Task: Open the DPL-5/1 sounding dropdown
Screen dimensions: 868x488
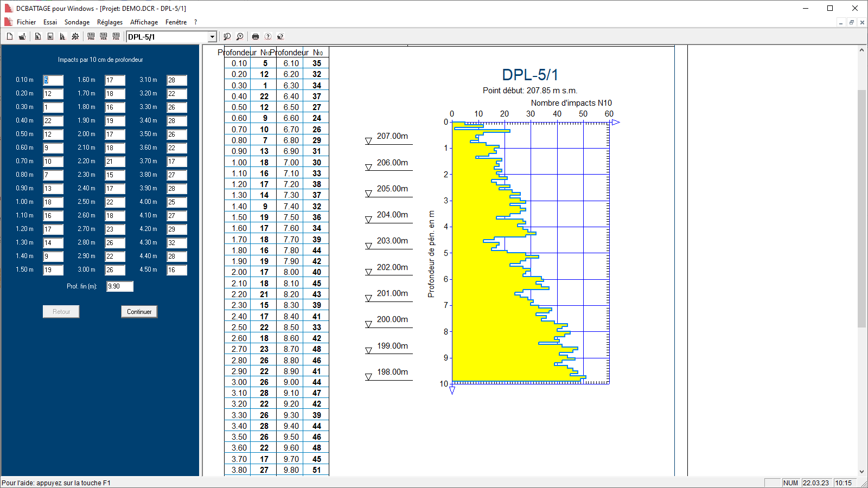Action: 212,37
